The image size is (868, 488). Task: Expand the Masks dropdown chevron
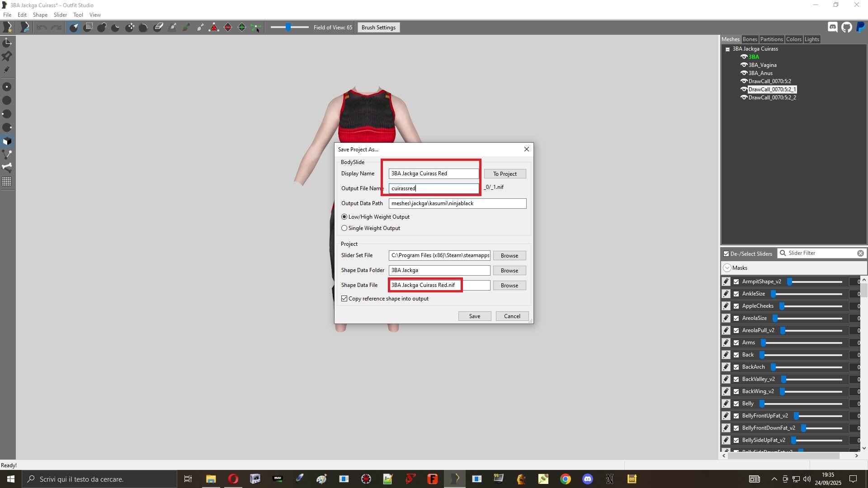pos(727,268)
